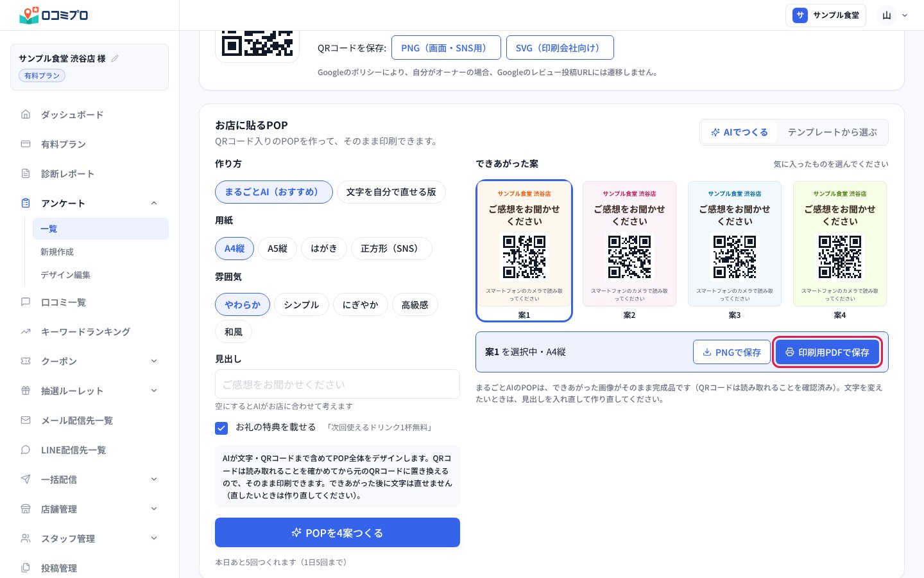Click the trend icon for キーワードランキング
This screenshot has width=924, height=578.
click(26, 331)
